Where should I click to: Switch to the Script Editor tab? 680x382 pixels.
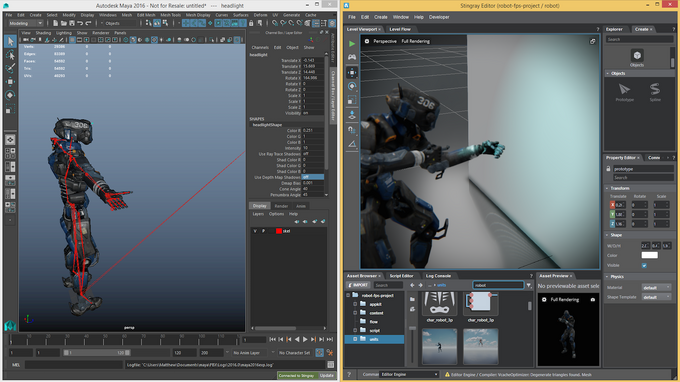(x=402, y=276)
